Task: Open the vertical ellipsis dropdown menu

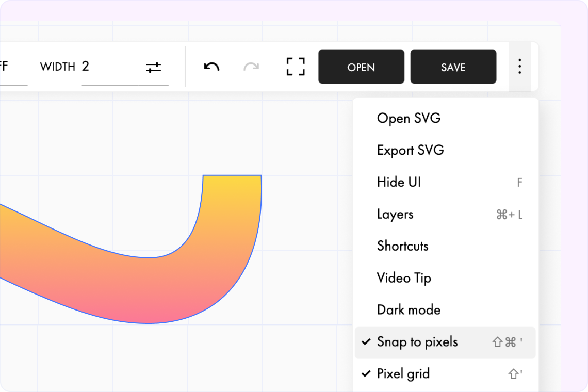Action: coord(519,66)
